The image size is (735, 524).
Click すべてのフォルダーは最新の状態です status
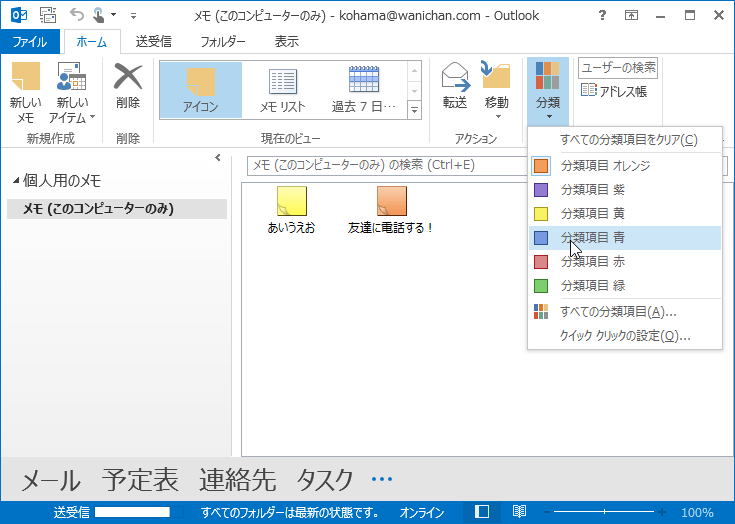(290, 512)
